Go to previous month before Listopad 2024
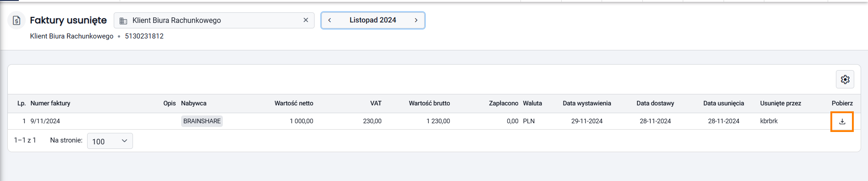Viewport: 868px width, 181px height. coord(329,20)
